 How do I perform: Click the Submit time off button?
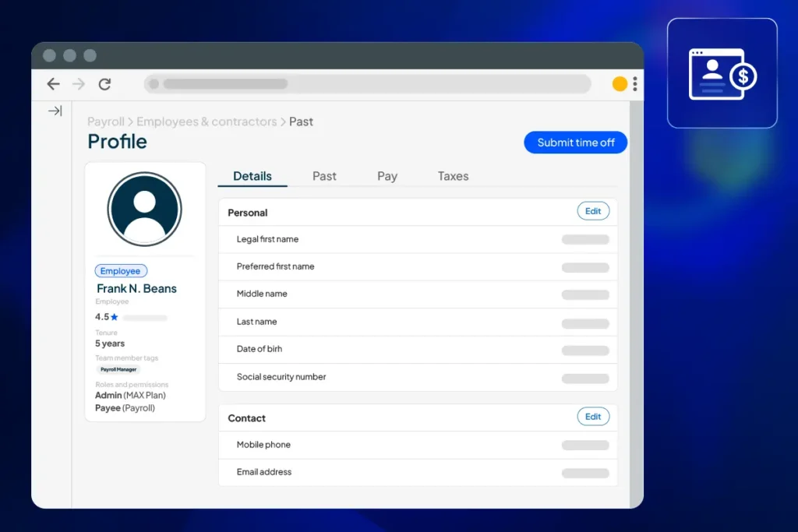(575, 143)
